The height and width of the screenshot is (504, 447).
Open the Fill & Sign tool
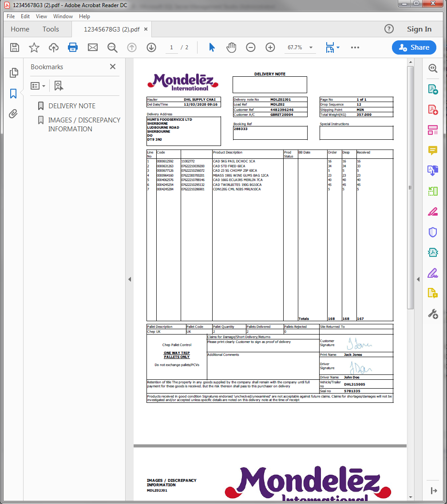coord(433,273)
